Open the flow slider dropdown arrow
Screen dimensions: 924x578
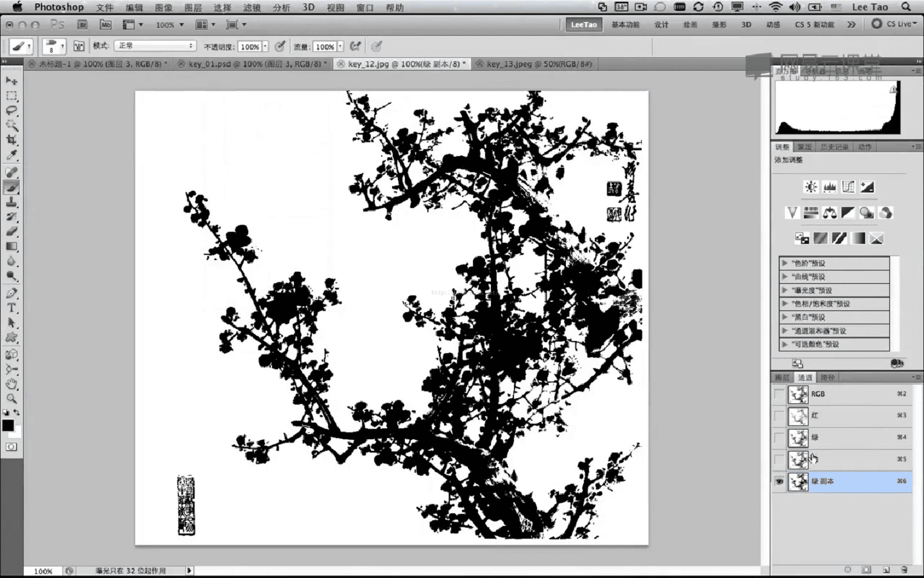[x=340, y=46]
